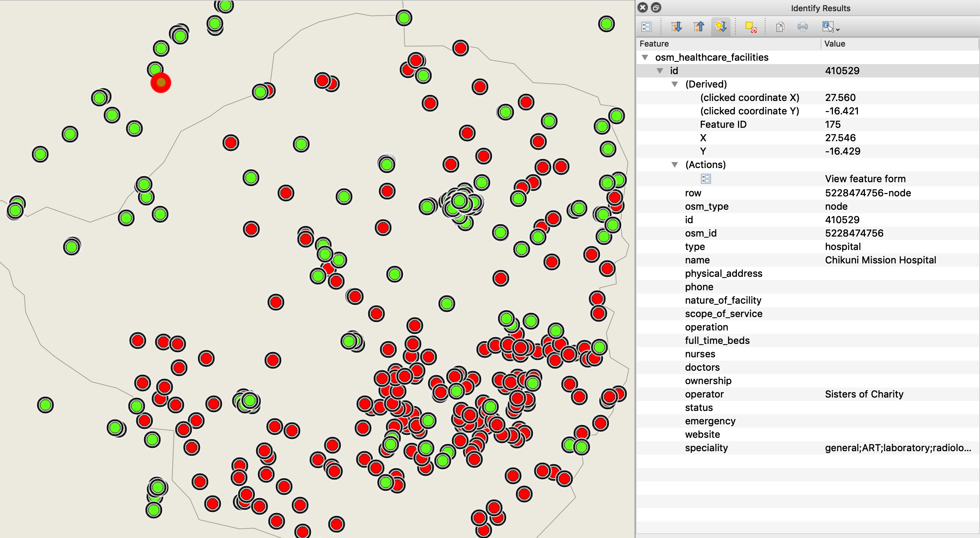The image size is (980, 538).
Task: Select the Sisters of Charity operator value
Action: click(864, 394)
